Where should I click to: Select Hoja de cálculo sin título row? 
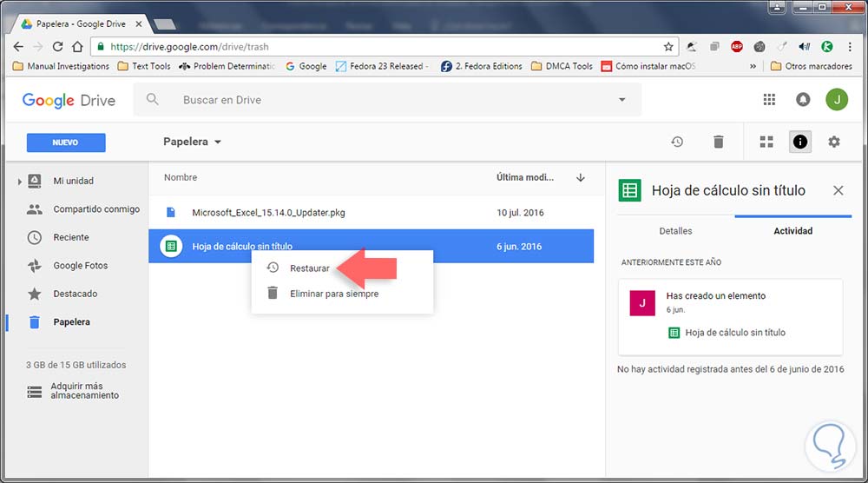371,246
